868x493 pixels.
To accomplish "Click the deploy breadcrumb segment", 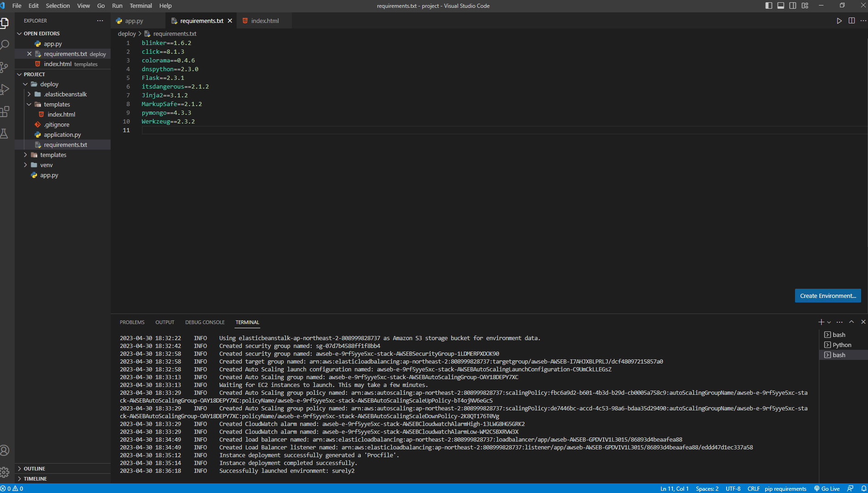I will point(127,34).
